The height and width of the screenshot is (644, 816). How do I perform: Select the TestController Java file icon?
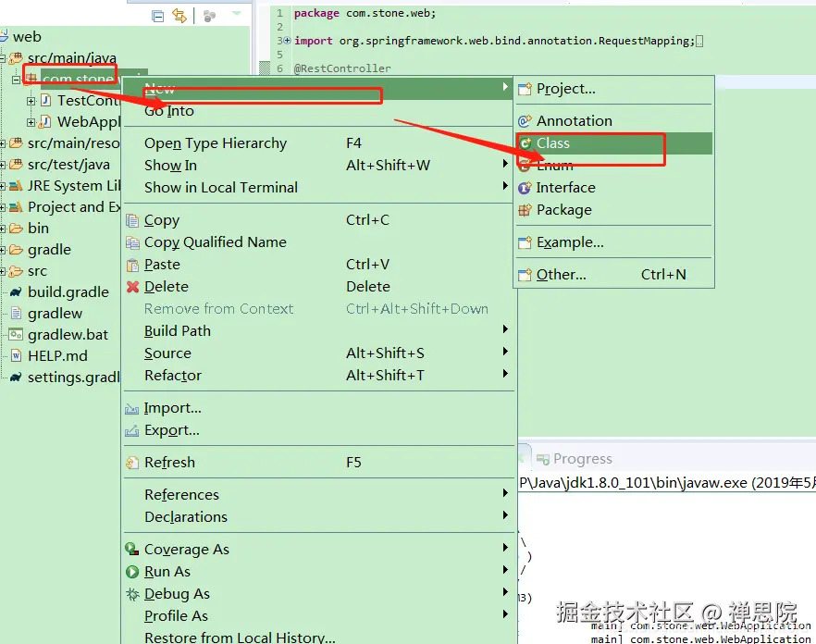pyautogui.click(x=46, y=100)
